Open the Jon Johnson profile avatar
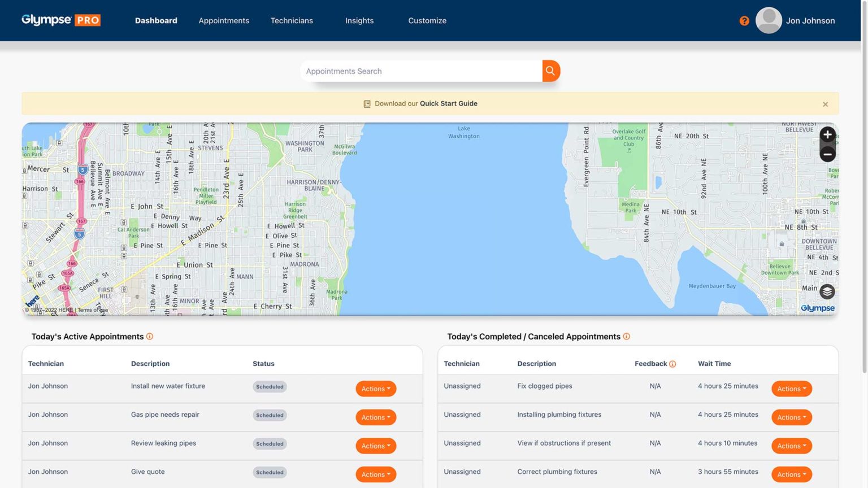This screenshot has width=868, height=488. click(x=769, y=20)
